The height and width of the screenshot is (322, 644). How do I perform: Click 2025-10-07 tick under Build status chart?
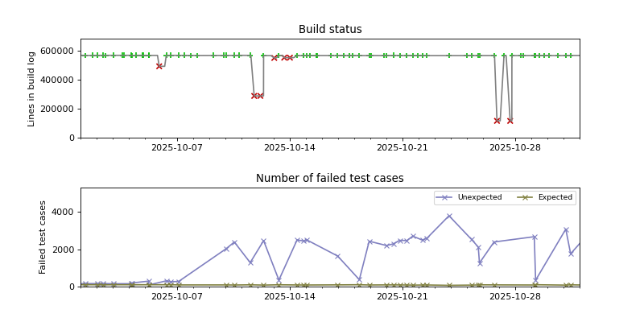coord(177,148)
